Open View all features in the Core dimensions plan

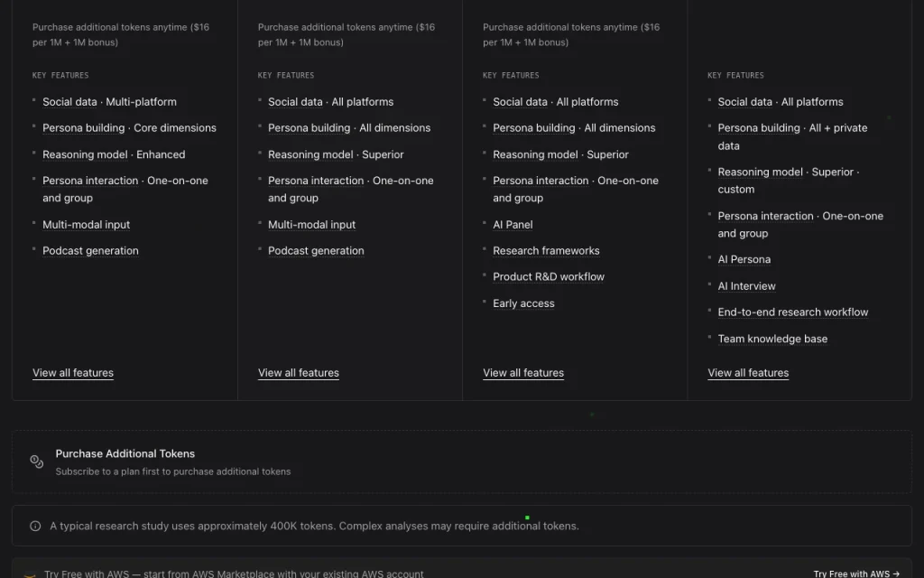pyautogui.click(x=73, y=373)
